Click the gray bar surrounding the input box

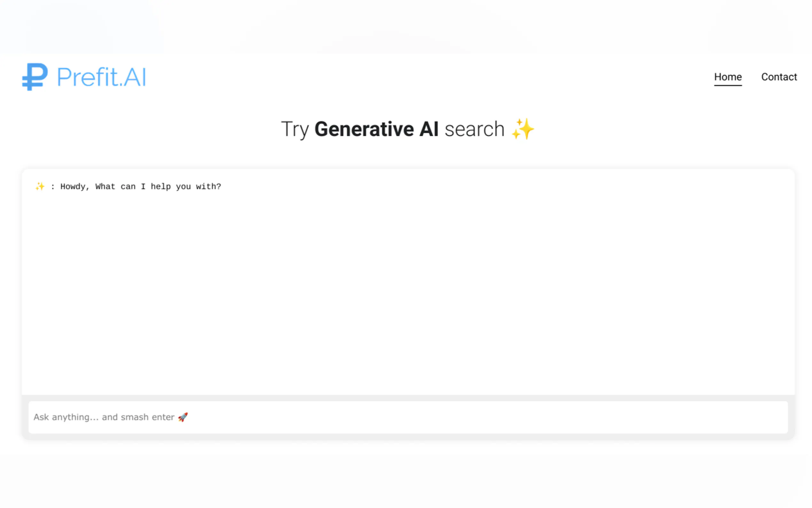408,398
